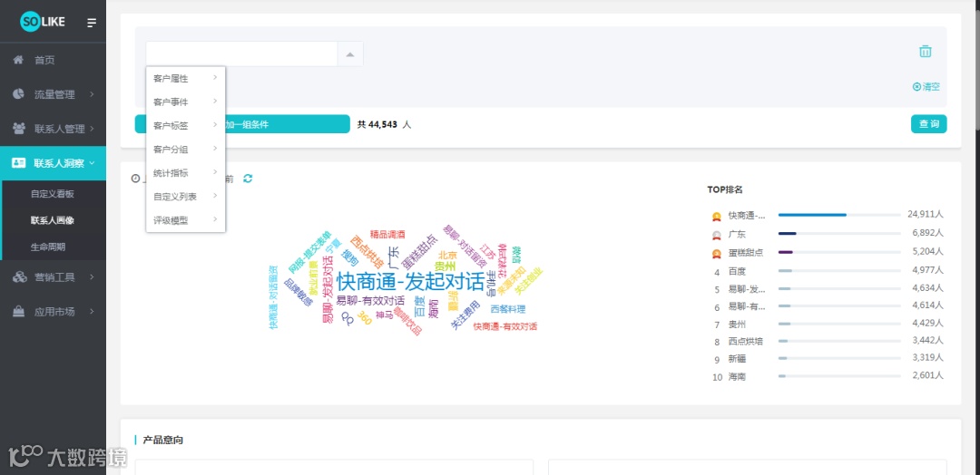
Task: Click 快商通-发起对话 in the word cloud
Action: [410, 282]
